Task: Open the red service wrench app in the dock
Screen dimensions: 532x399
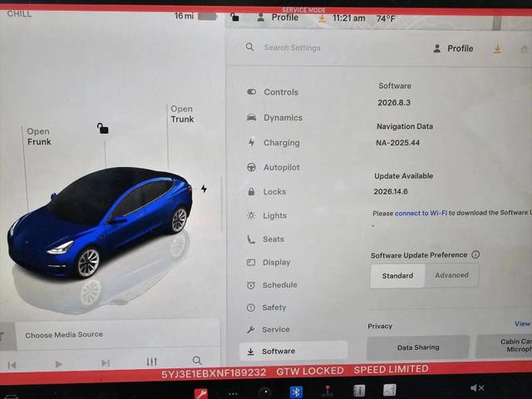Action: pos(200,394)
